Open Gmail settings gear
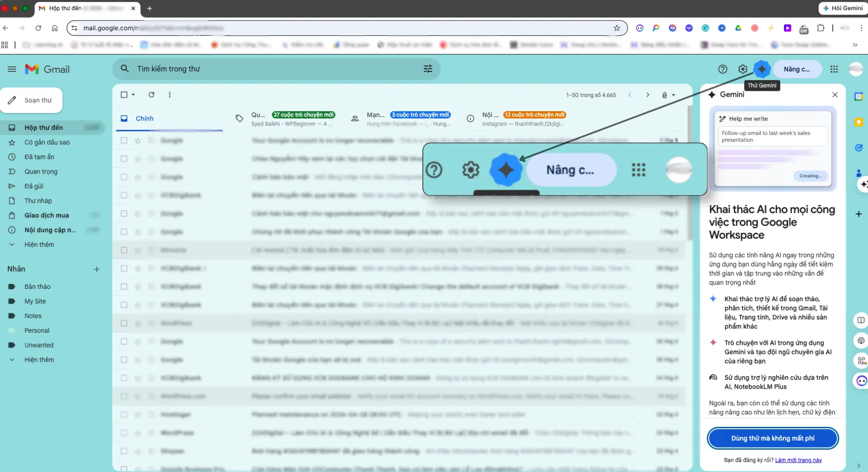 click(742, 69)
